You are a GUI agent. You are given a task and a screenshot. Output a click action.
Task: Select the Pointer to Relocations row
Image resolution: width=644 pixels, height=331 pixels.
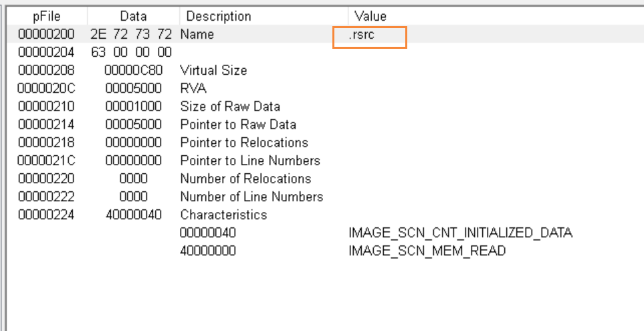(x=244, y=142)
